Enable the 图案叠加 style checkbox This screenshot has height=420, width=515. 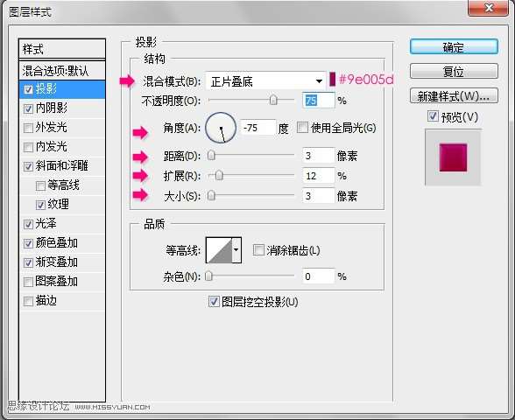pos(29,282)
